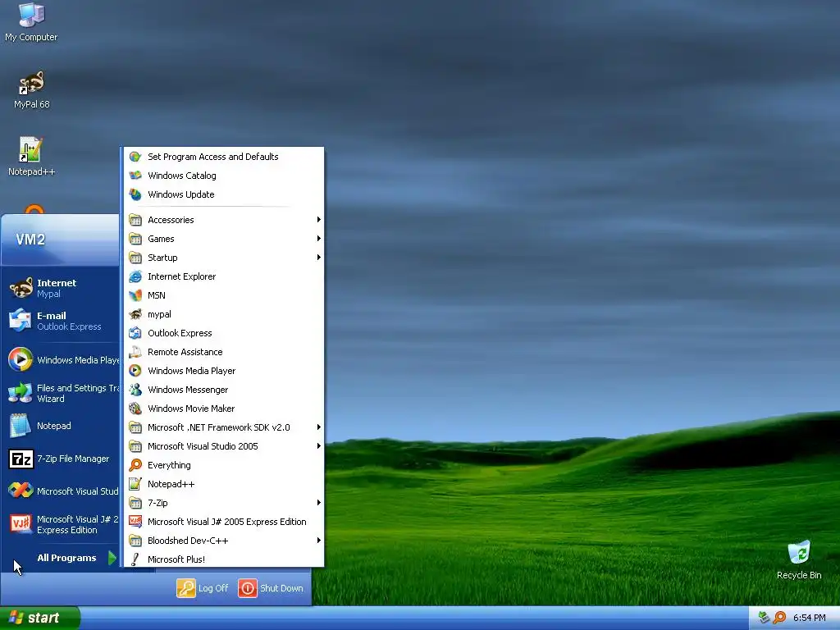
Task: Click Safely Remove Hardware tray icon
Action: (x=764, y=618)
